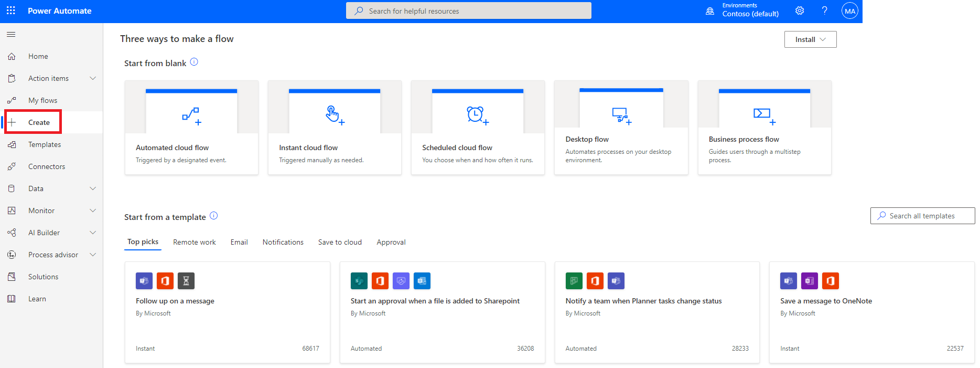Viewport: 980px width, 368px height.
Task: Open the Follow up on a message template
Action: tap(227, 312)
